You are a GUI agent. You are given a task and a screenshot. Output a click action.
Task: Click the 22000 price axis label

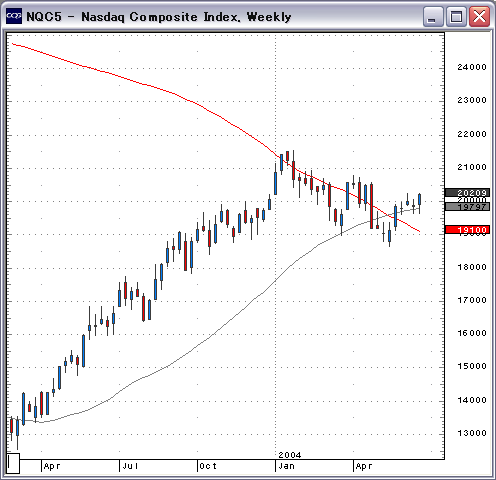click(x=472, y=134)
